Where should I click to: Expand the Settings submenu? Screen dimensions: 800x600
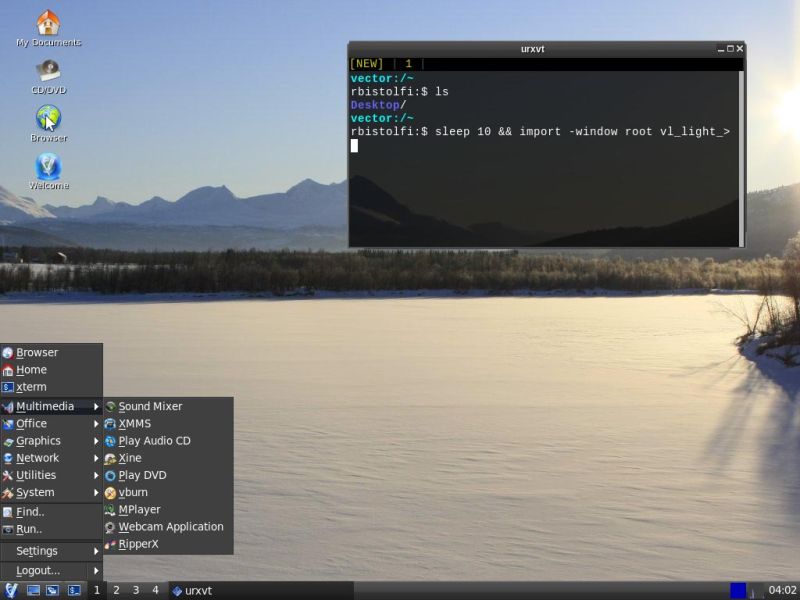[36, 550]
